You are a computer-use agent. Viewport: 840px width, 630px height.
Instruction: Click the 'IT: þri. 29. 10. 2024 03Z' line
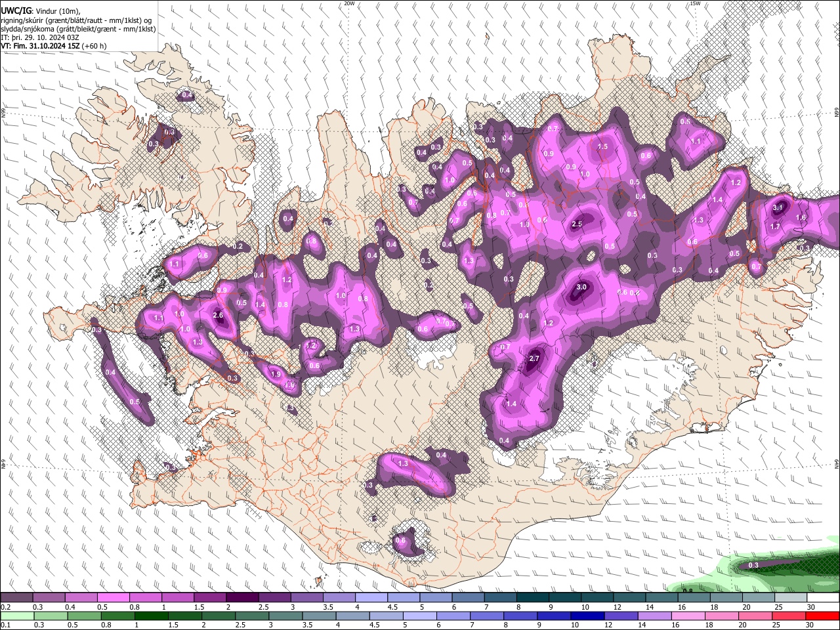pyautogui.click(x=40, y=37)
